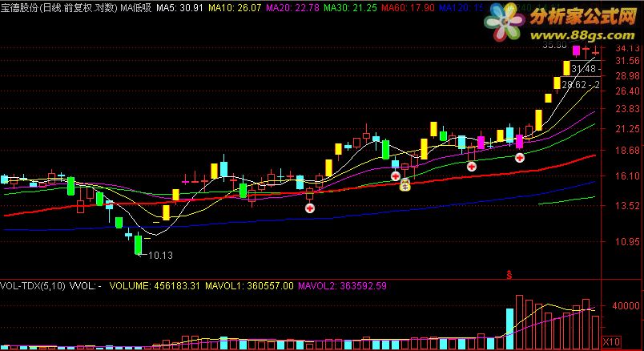Viewport: 644px width, 351px height.
Task: Click the MA20: 22.78 legend value
Action: (292, 7)
